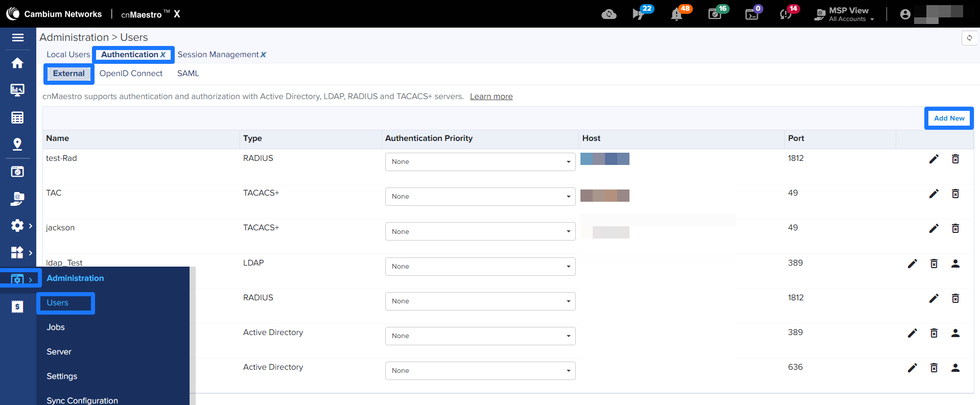
Task: Open the Learn more link
Action: click(491, 97)
